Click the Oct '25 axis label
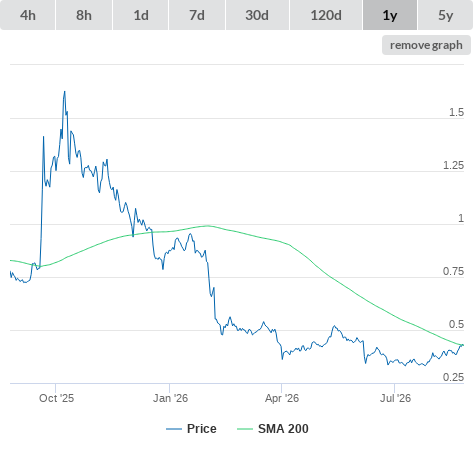The image size is (474, 455). coord(56,398)
